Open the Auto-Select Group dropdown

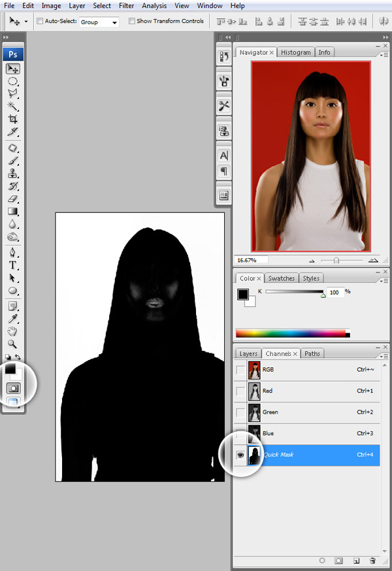click(x=99, y=22)
